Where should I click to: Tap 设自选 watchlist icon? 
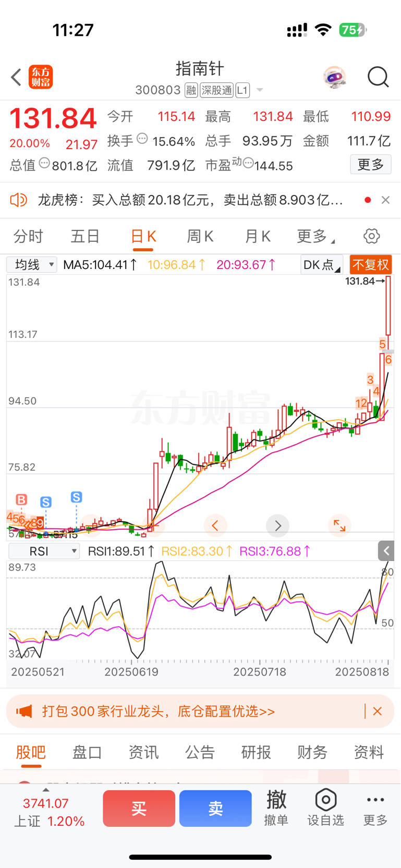[325, 808]
